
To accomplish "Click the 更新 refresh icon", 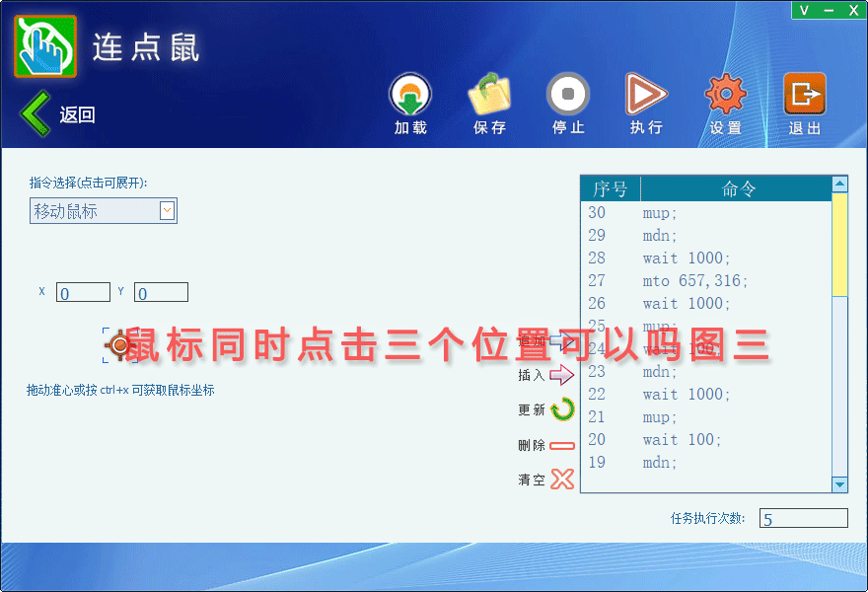I will [563, 409].
